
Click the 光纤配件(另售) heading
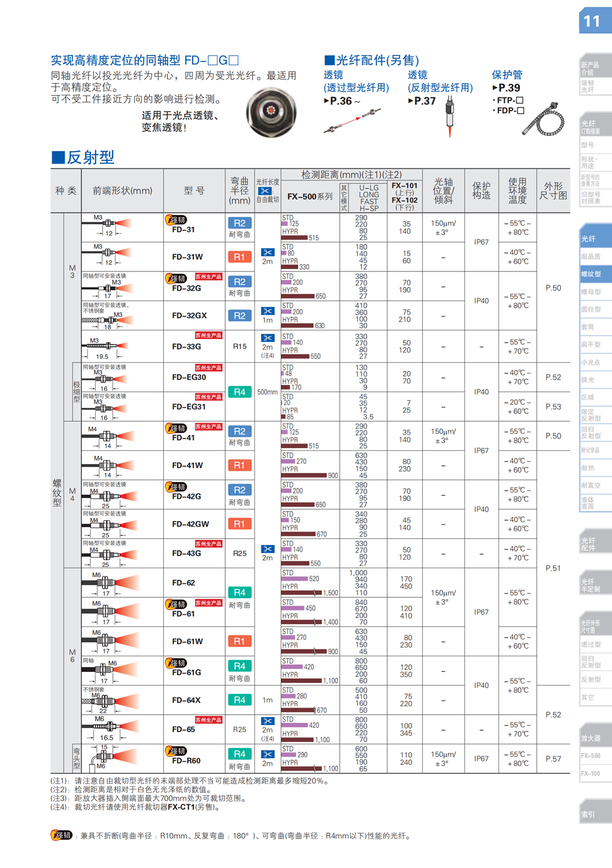click(x=372, y=60)
